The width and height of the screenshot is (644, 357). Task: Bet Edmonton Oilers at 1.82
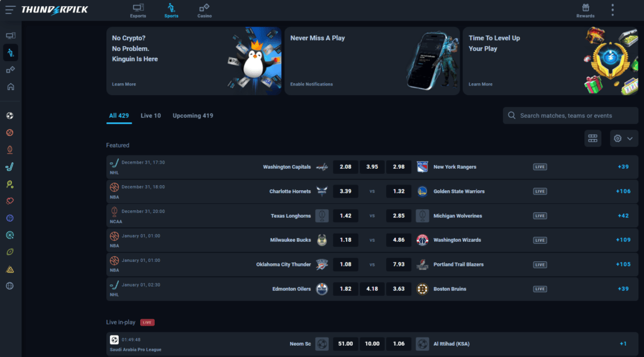click(345, 289)
